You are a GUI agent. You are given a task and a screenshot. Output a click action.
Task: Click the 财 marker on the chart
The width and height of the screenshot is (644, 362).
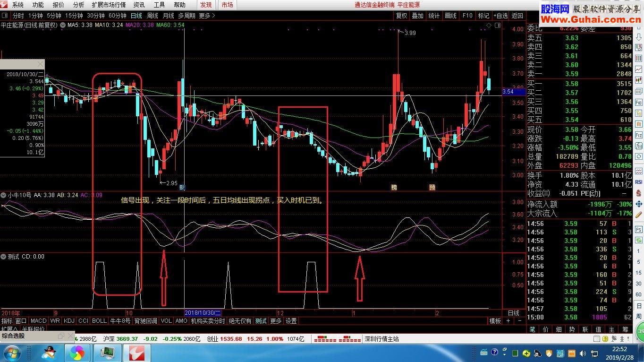click(x=182, y=187)
